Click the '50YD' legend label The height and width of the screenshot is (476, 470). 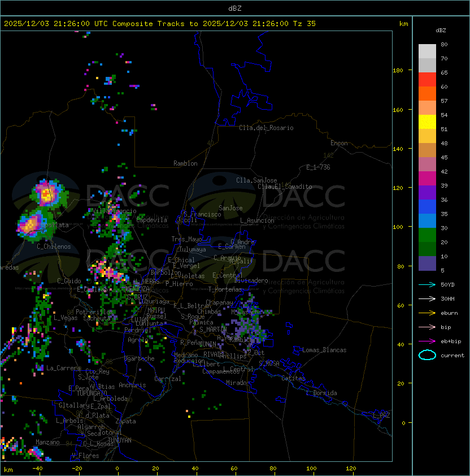point(447,285)
